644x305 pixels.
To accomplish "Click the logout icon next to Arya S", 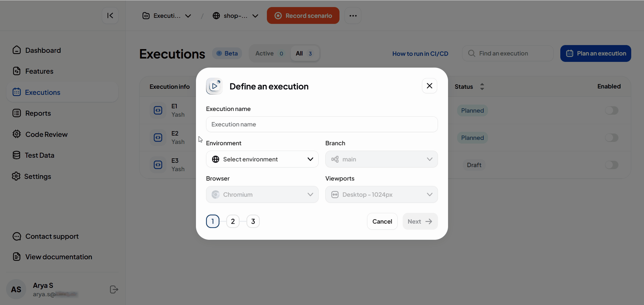I will pyautogui.click(x=114, y=290).
